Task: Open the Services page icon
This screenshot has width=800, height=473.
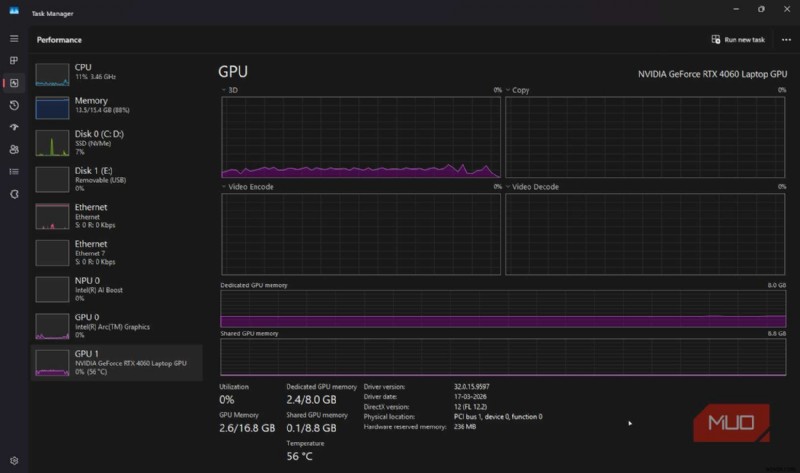Action: click(14, 194)
